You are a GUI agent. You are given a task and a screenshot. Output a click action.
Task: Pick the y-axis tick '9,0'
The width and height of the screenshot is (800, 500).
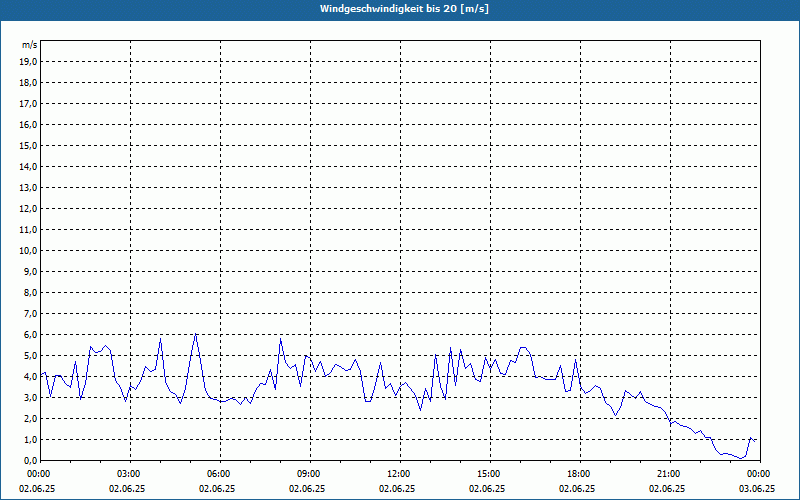31,271
